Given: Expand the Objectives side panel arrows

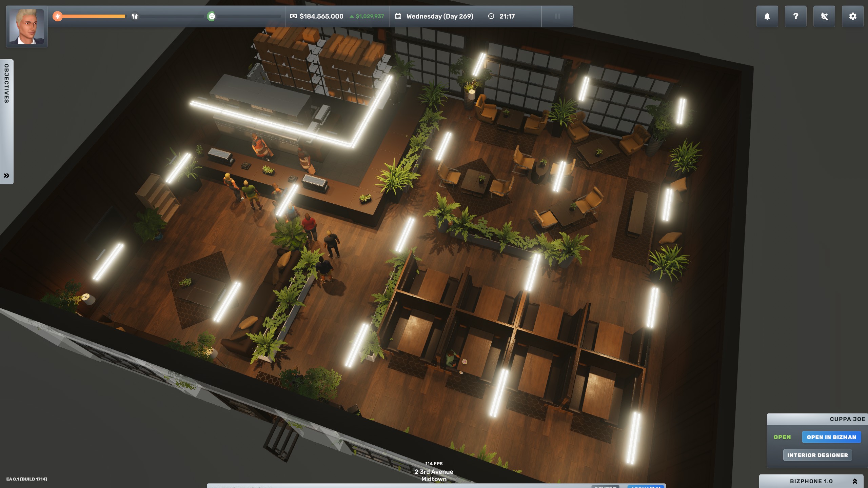Looking at the screenshot, I should pos(6,175).
